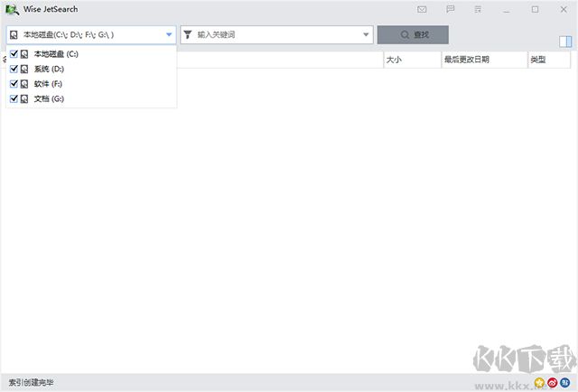Sort by the 最后更改日期 column header
This screenshot has width=578, height=392.
[x=484, y=60]
